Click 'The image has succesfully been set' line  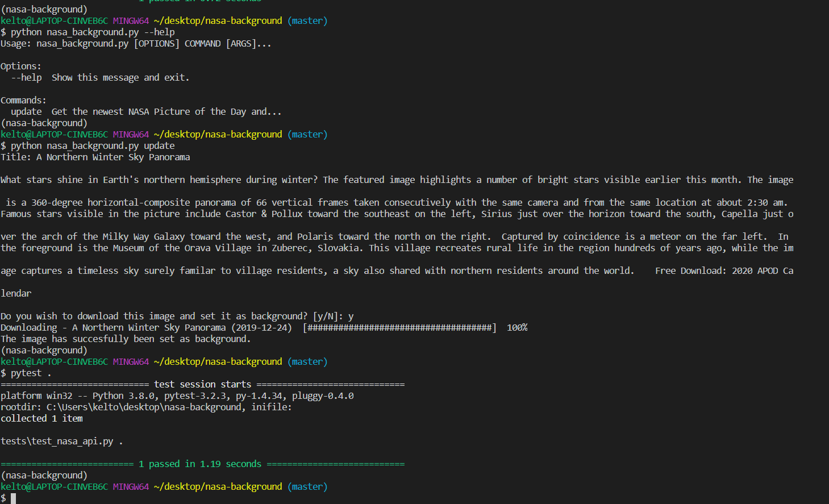[126, 339]
